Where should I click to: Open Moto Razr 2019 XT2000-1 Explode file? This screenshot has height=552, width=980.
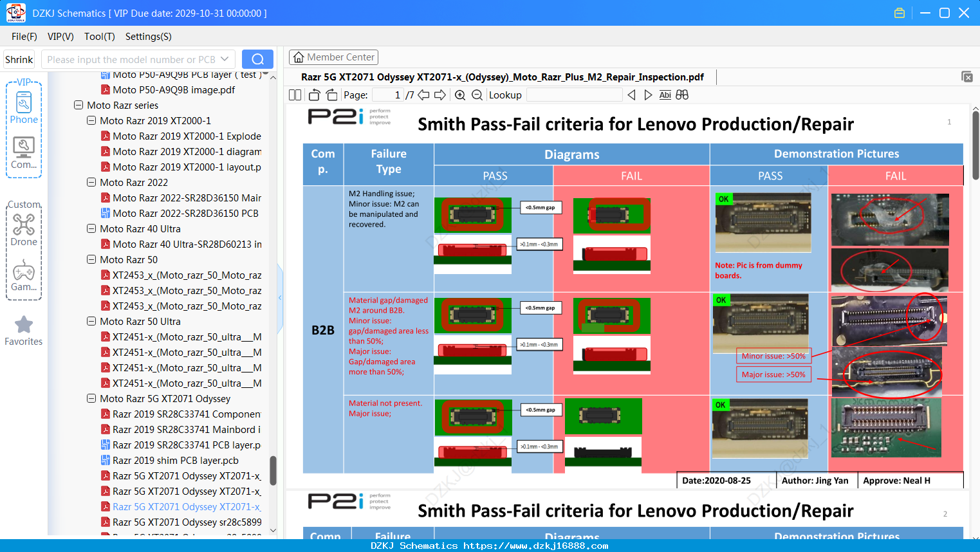coord(181,136)
